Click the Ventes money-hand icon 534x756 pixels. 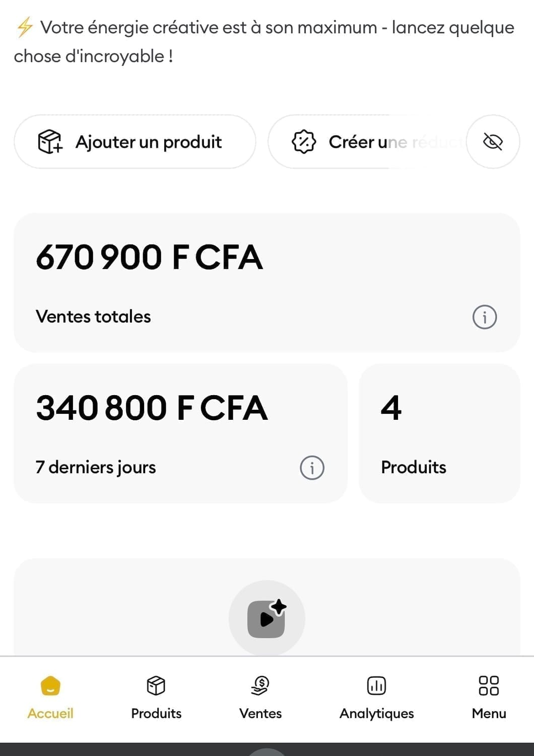click(x=260, y=685)
